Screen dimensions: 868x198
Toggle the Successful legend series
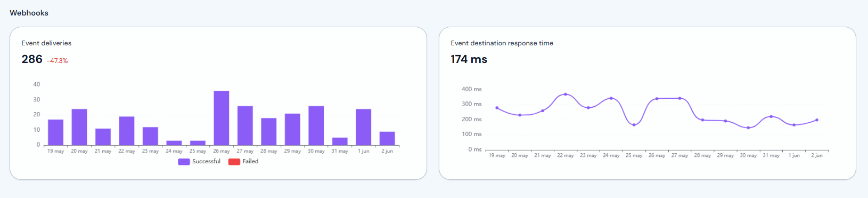pos(199,161)
